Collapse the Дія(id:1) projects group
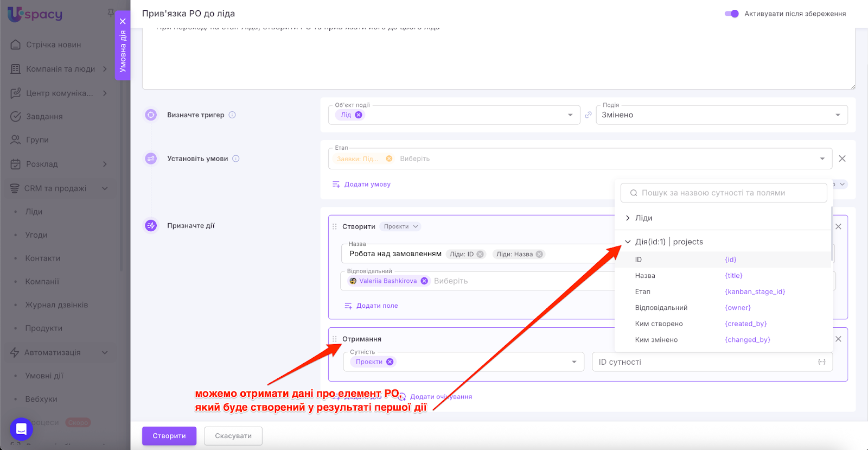Image resolution: width=868 pixels, height=450 pixels. click(628, 242)
